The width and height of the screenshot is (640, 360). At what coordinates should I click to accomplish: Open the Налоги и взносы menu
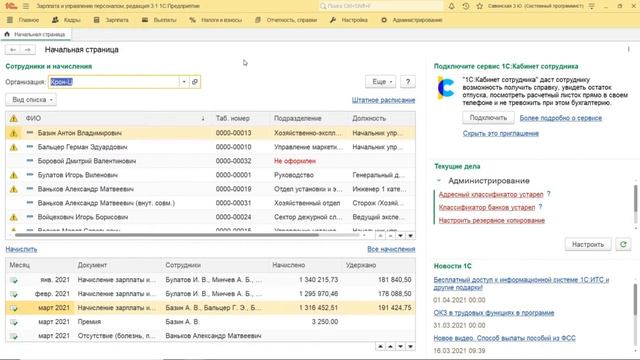[216, 20]
